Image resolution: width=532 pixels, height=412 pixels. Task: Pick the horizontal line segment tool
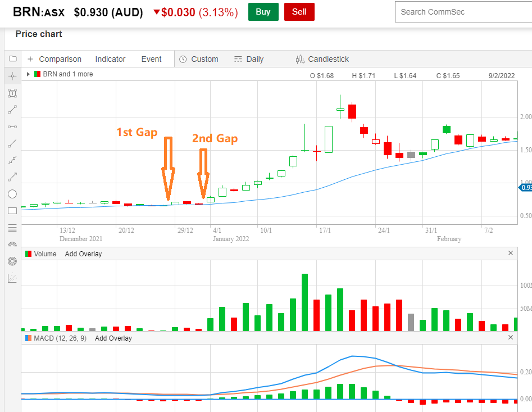click(x=12, y=126)
